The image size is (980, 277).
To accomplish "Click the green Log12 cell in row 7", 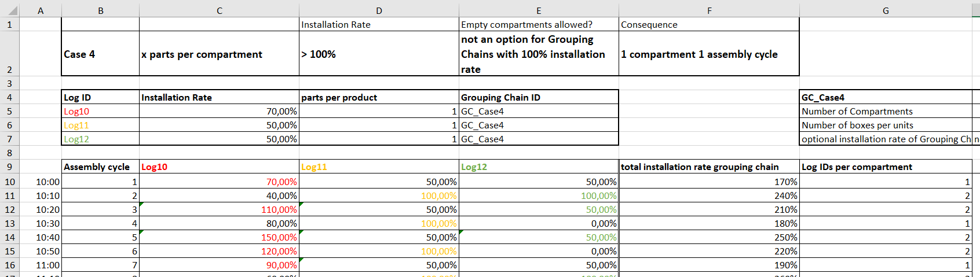I will point(100,139).
